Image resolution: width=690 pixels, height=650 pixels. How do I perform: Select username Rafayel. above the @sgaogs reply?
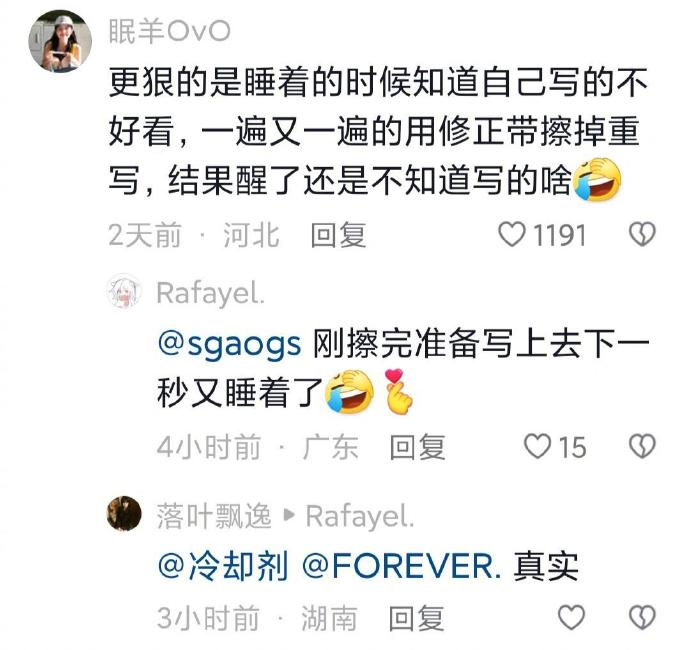pyautogui.click(x=211, y=294)
